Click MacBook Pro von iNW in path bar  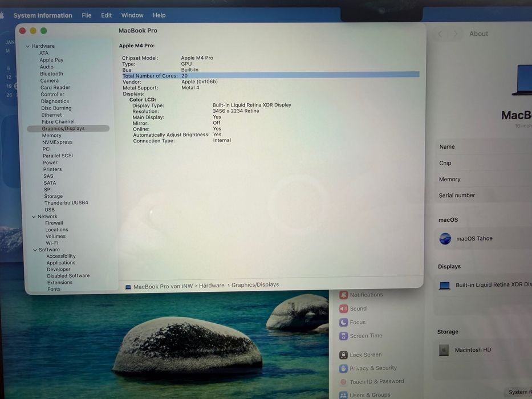coord(163,287)
